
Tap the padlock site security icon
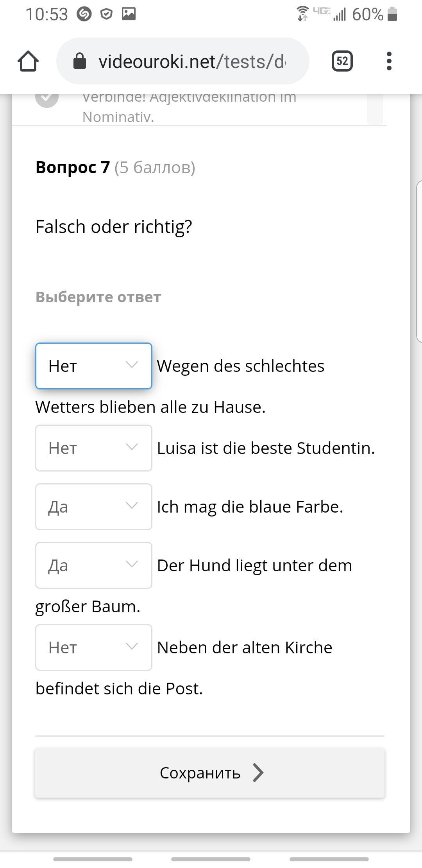[80, 61]
